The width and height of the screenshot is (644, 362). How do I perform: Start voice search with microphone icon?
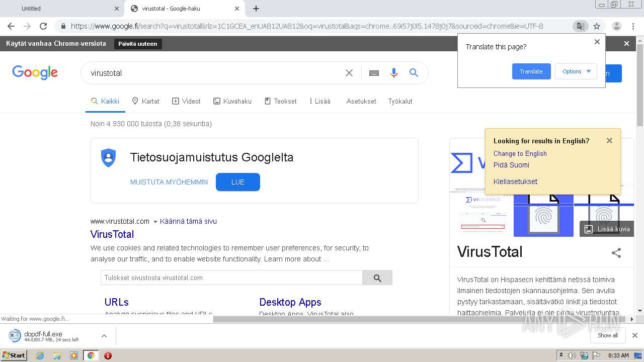pos(394,73)
